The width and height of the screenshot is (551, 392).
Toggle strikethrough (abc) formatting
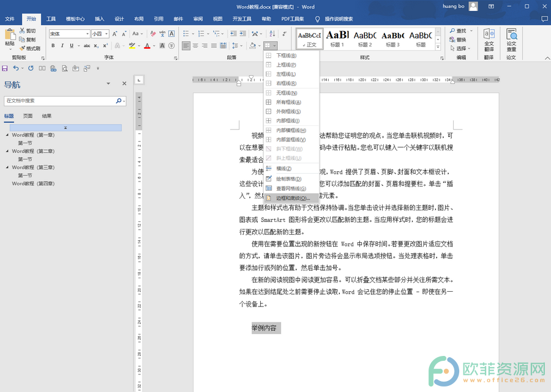[x=87, y=46]
